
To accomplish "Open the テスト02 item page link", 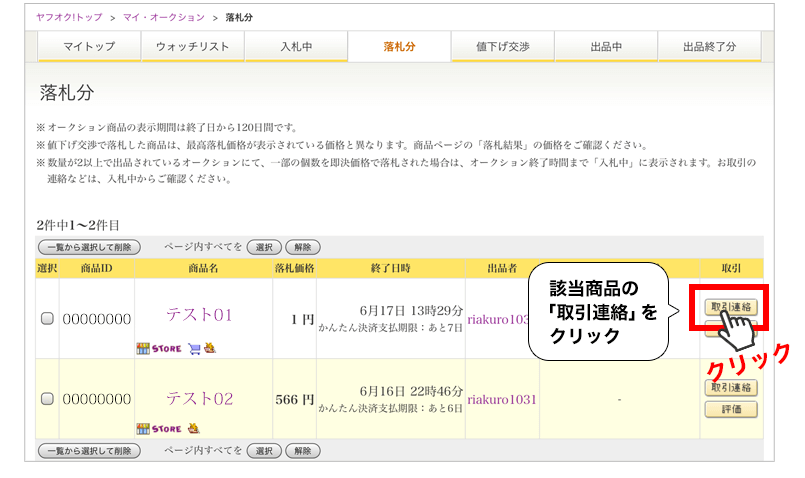I will click(199, 399).
